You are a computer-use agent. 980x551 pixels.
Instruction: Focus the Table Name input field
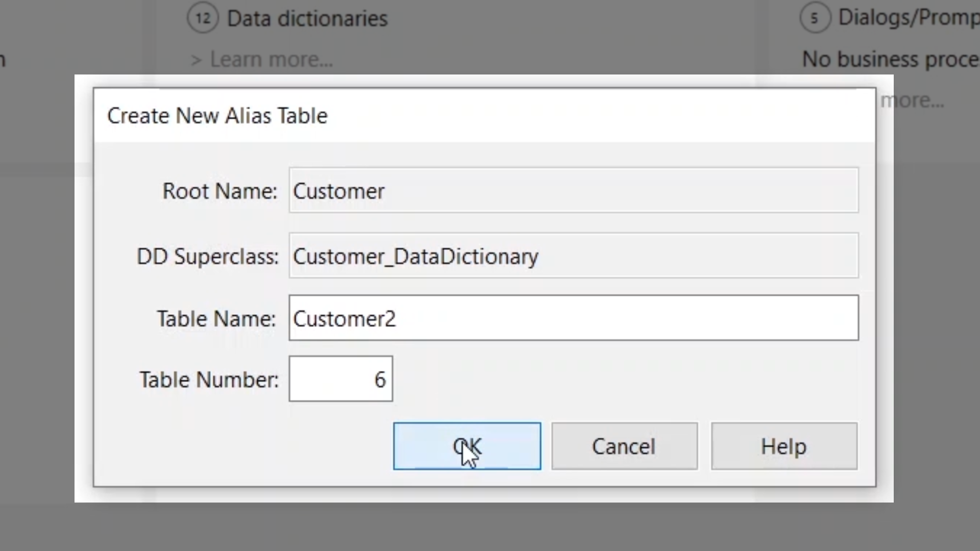coord(573,318)
